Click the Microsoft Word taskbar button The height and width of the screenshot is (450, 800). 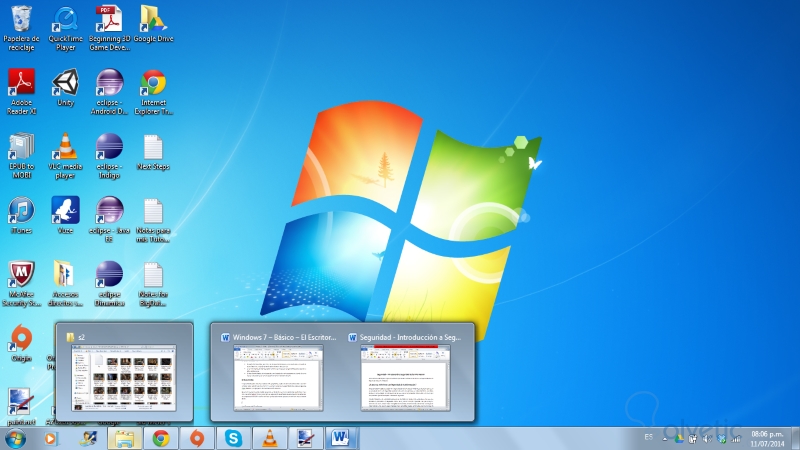(x=341, y=439)
